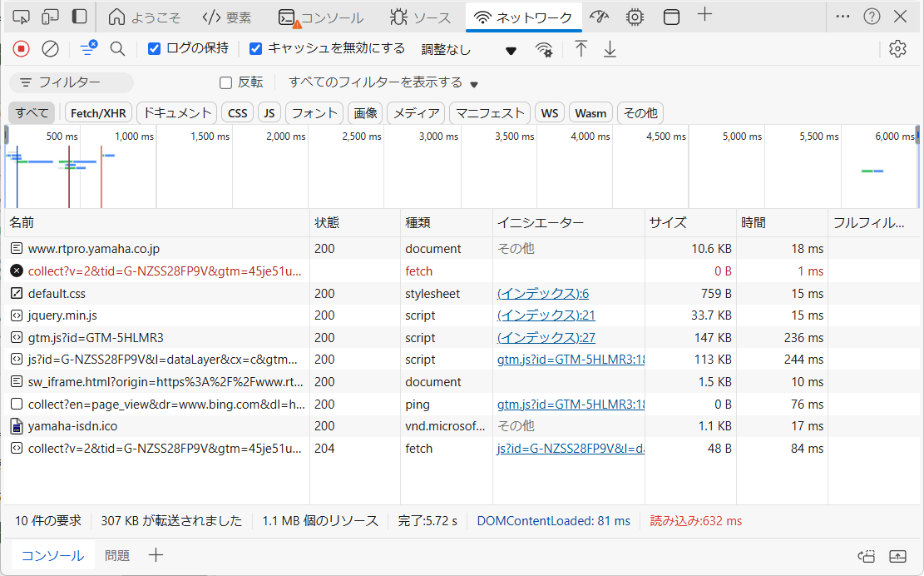Stop recording network log
924x576 pixels.
(22, 49)
